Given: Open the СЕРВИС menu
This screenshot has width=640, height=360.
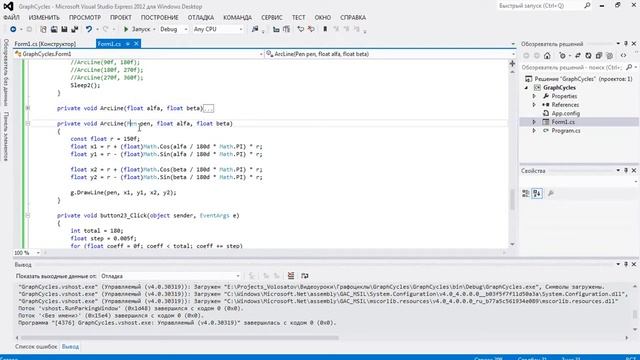Looking at the screenshot, I should click(272, 18).
